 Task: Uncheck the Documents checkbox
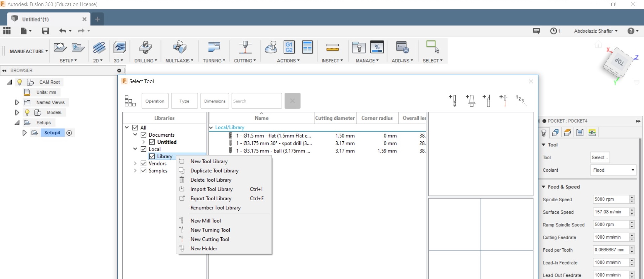(144, 135)
